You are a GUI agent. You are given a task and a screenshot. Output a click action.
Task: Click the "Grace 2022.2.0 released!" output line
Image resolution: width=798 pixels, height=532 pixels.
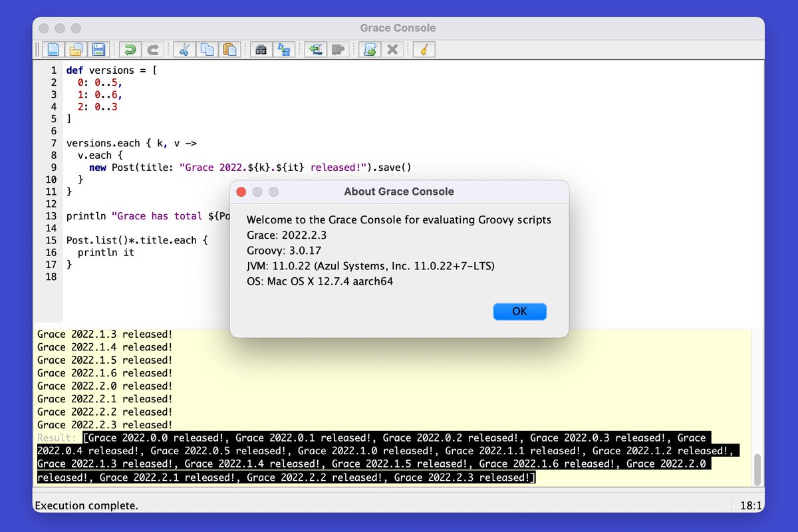pos(105,386)
